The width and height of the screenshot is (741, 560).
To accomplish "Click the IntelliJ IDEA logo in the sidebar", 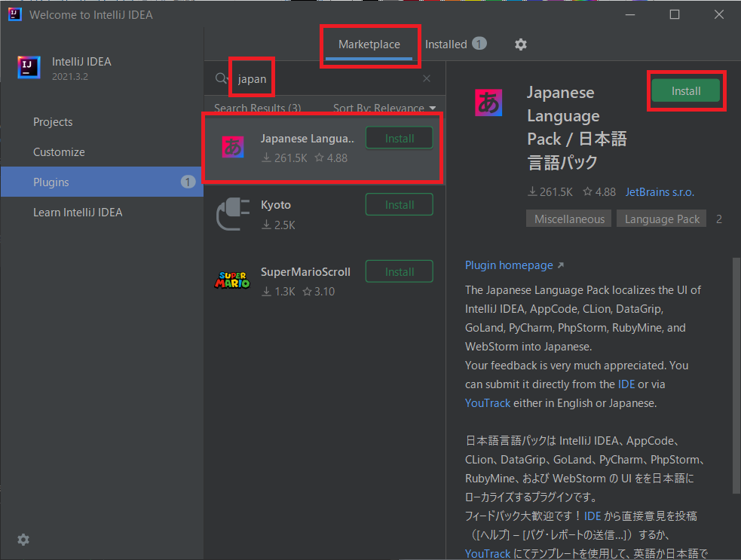I will [x=29, y=67].
